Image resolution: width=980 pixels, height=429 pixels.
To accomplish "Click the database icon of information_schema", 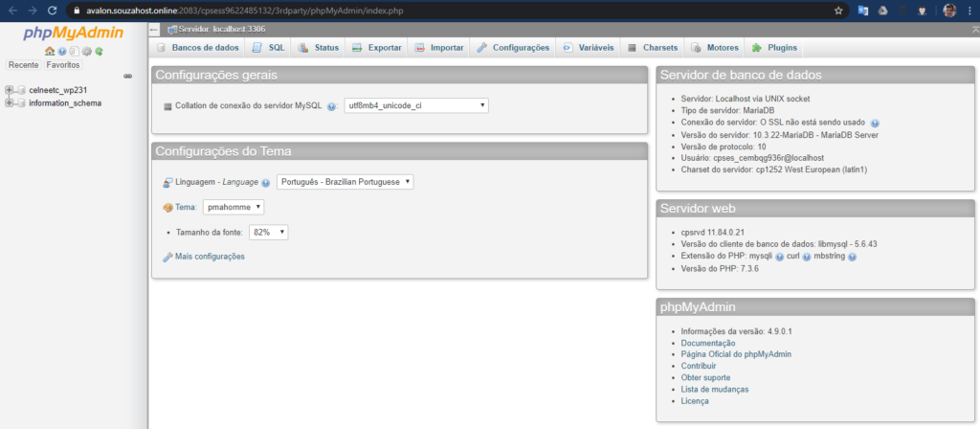I will (x=21, y=103).
